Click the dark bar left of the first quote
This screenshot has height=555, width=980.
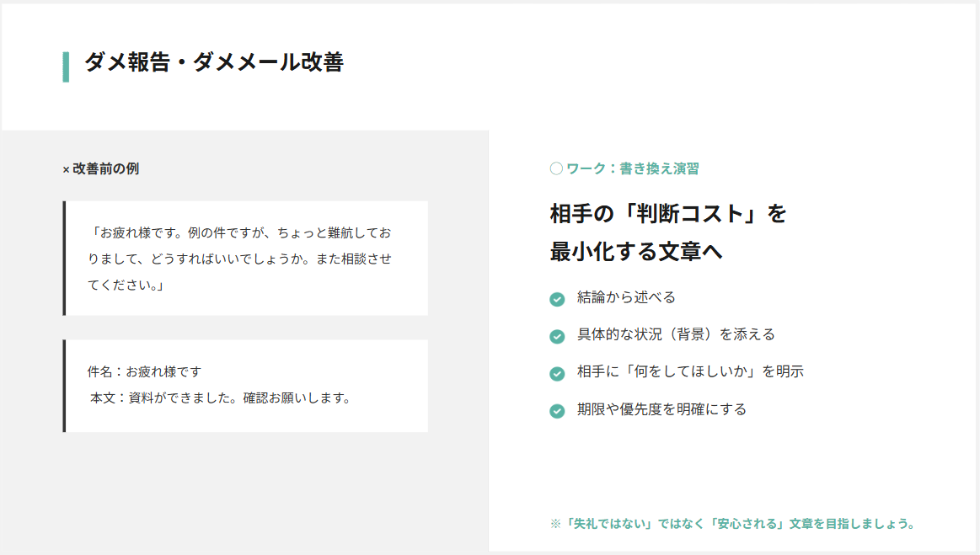point(64,258)
